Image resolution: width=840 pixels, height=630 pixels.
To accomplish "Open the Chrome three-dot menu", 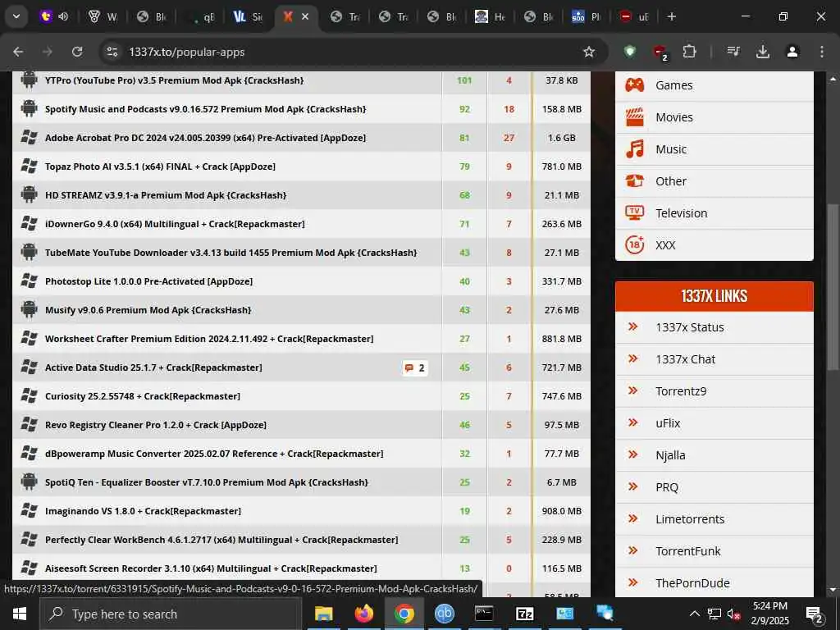I will pos(822,52).
